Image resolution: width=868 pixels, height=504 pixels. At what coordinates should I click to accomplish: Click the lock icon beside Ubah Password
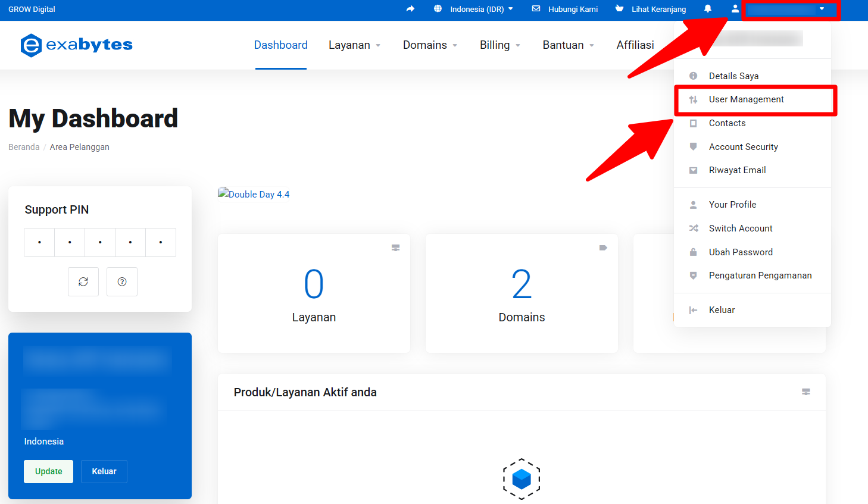tap(693, 252)
